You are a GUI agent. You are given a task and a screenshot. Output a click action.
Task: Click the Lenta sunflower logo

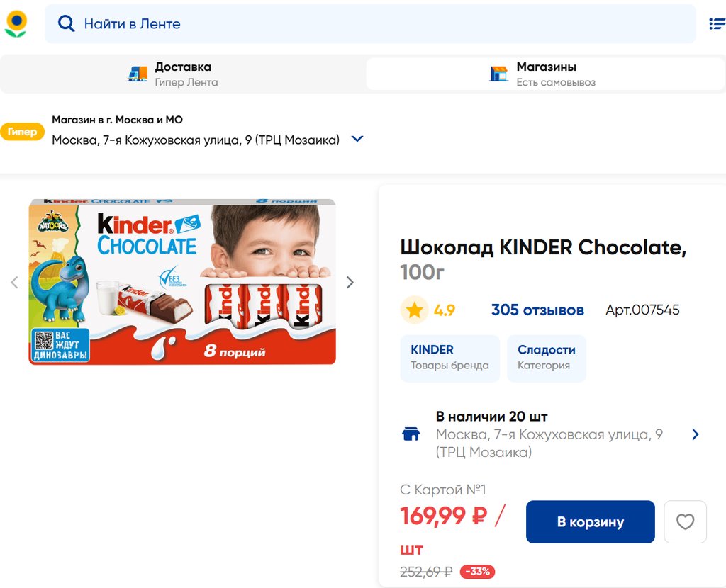coord(16,23)
